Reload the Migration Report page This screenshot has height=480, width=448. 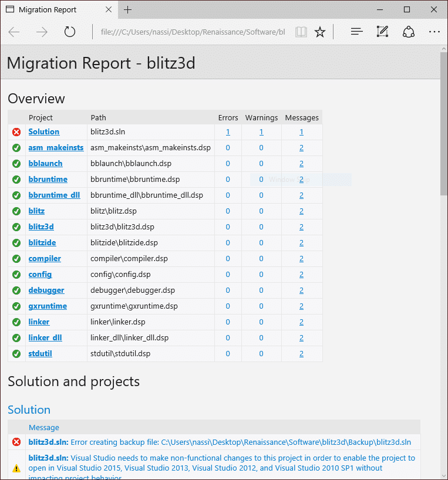[70, 32]
